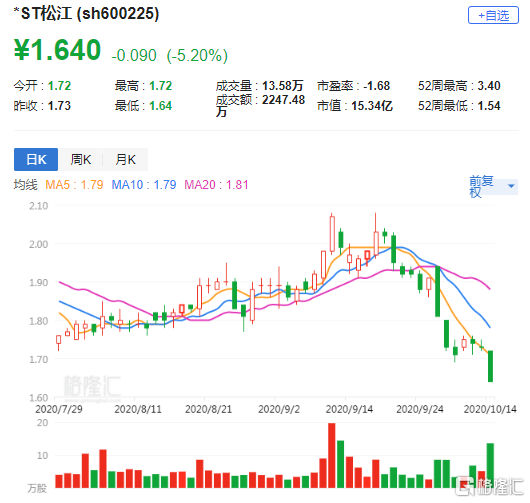The width and height of the screenshot is (530, 503).
Task: Click the 成交额 turnover 2247.48
Action: point(284,100)
